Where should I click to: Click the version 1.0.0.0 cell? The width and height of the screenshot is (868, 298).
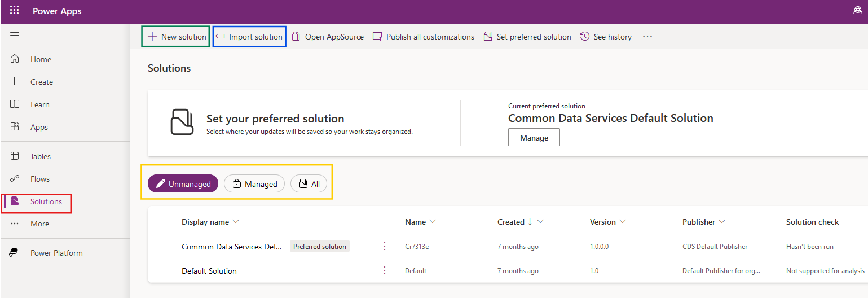pyautogui.click(x=599, y=247)
